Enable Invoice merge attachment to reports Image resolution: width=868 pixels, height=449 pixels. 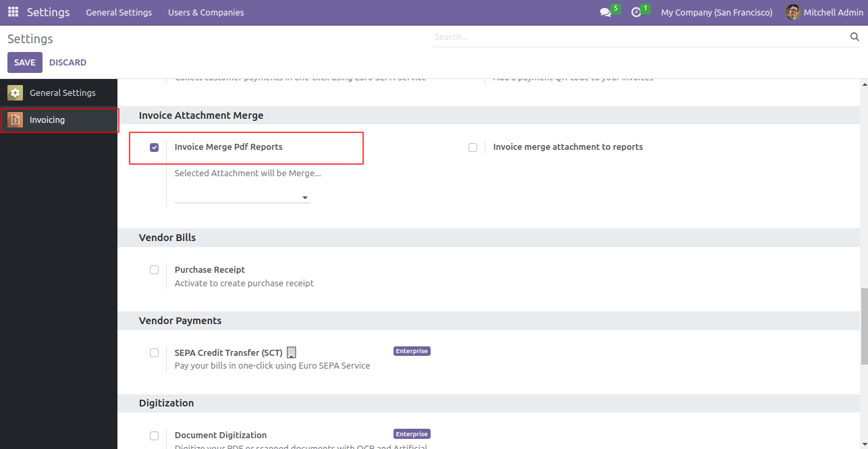tap(472, 147)
